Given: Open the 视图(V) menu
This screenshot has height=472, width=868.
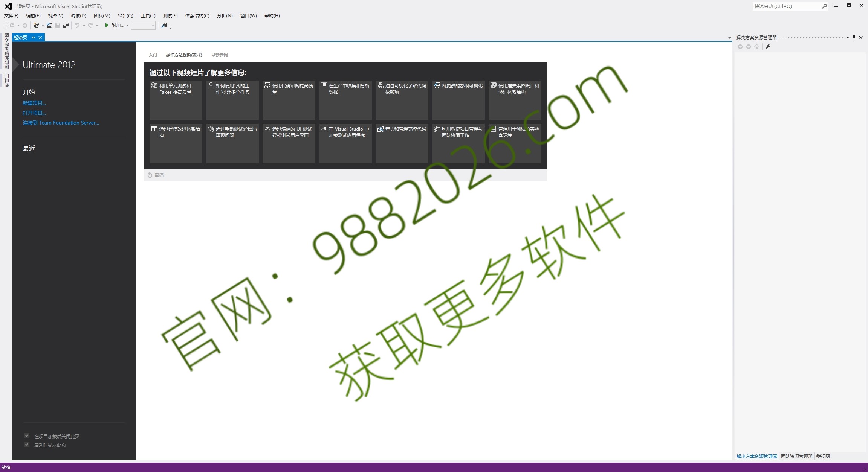Looking at the screenshot, I should click(55, 15).
